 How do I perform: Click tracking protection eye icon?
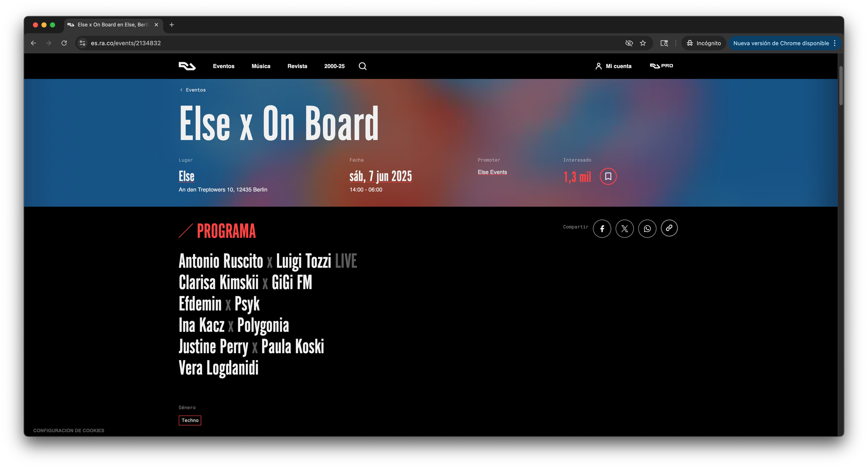pos(629,43)
